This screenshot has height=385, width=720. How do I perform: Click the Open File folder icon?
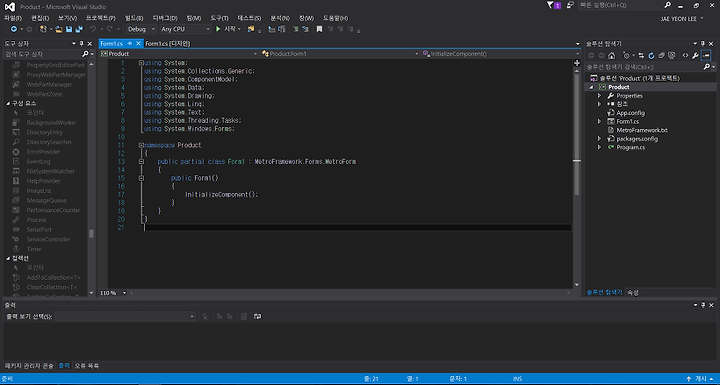pos(59,29)
